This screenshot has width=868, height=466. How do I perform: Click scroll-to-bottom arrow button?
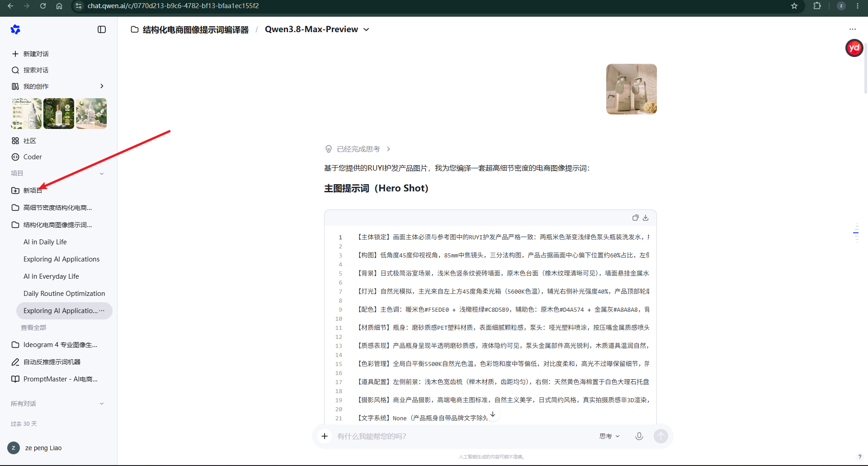pos(493,414)
